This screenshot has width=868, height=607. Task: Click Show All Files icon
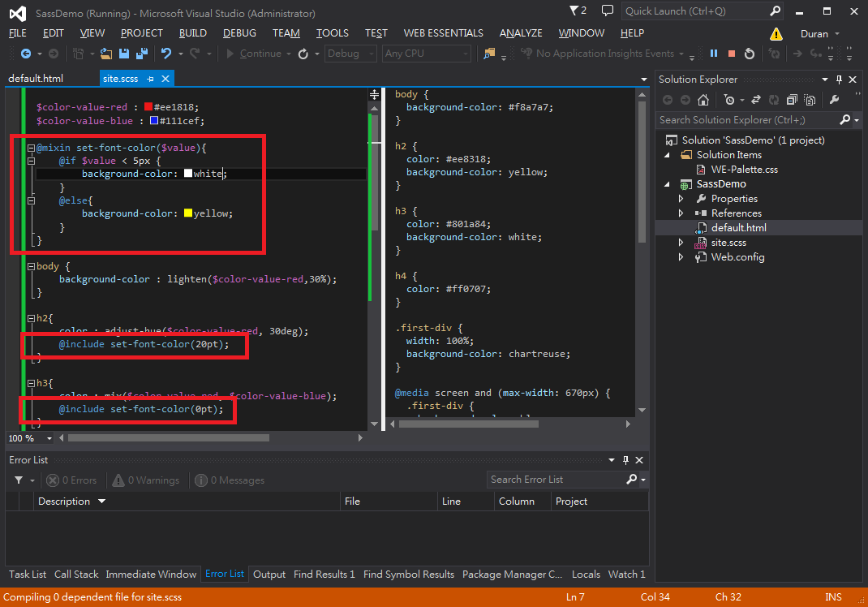click(810, 100)
